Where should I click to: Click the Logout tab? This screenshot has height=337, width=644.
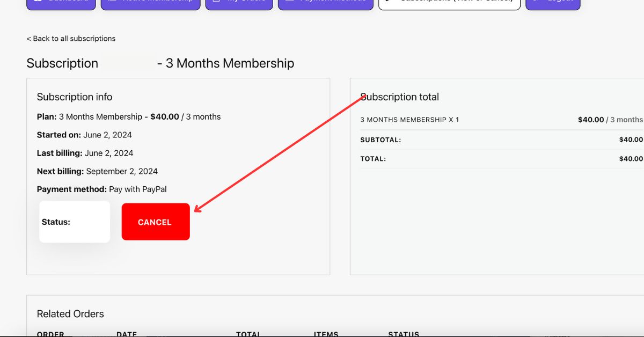pyautogui.click(x=553, y=3)
